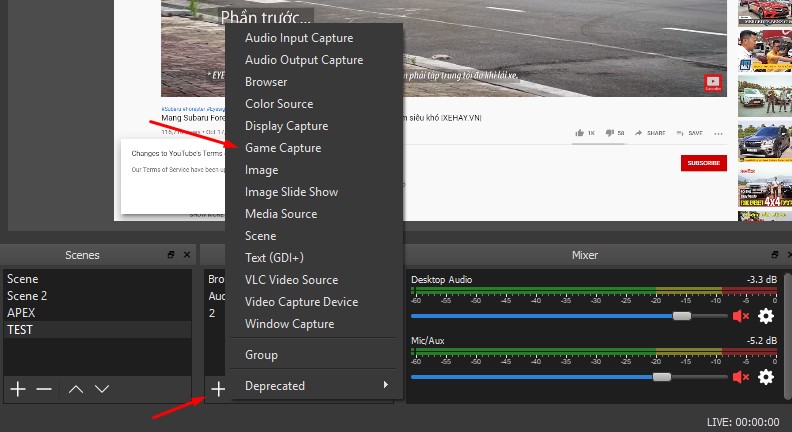This screenshot has width=792, height=432.
Task: Add a new scene with plus icon
Action: tap(18, 389)
